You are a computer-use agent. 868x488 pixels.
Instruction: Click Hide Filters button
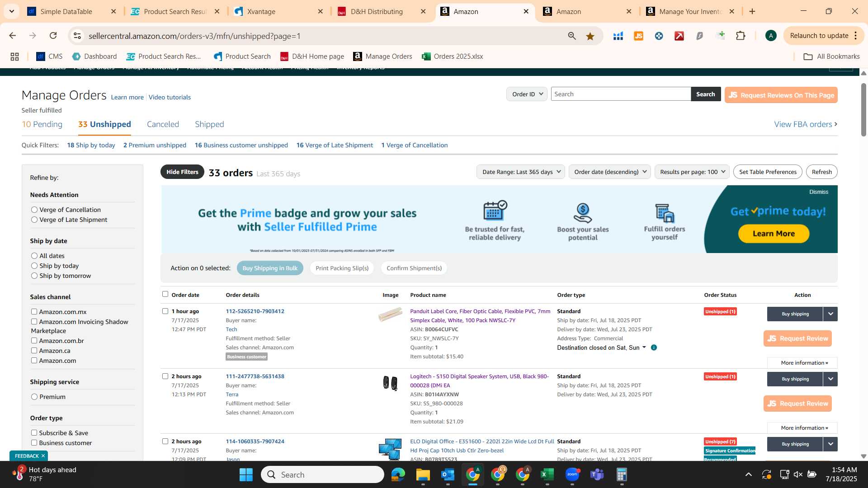pos(182,172)
